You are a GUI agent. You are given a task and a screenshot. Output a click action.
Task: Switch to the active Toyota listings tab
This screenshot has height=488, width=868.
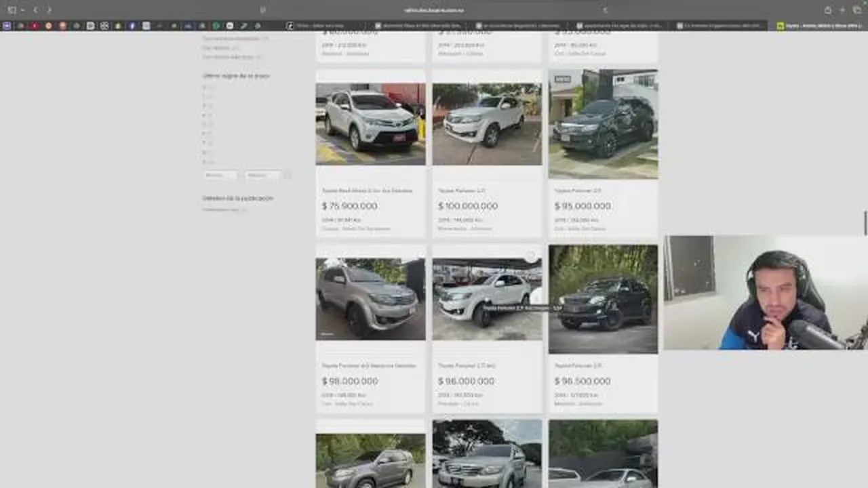point(821,26)
